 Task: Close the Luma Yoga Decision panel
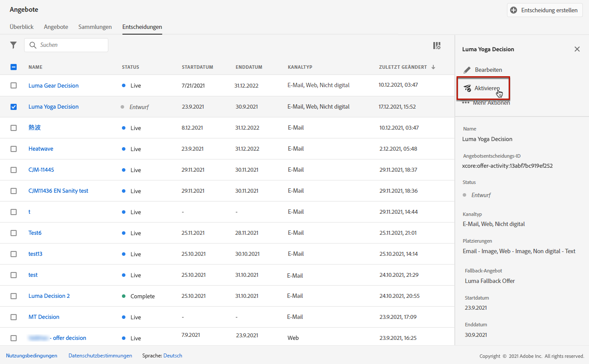pyautogui.click(x=577, y=49)
